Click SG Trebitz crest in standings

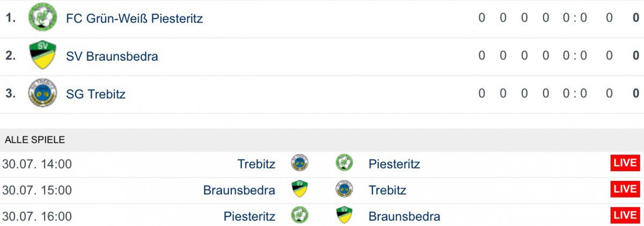(x=42, y=93)
